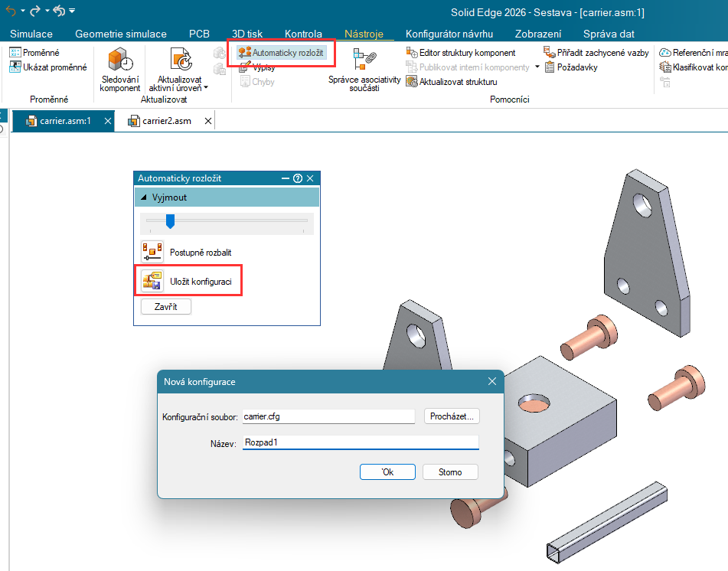Open the Požadavky tool
This screenshot has width=728, height=571.
[550, 67]
